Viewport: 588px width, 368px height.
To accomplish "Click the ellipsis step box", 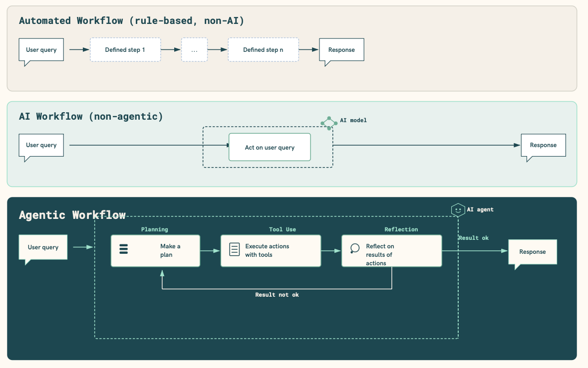I will [194, 49].
